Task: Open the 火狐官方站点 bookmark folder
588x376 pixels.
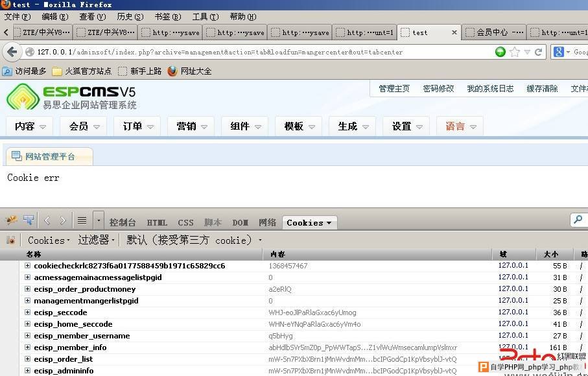Action: point(82,71)
